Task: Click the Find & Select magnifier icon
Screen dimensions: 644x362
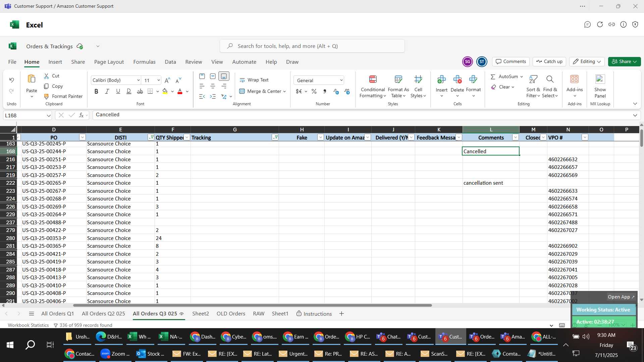Action: click(x=550, y=79)
